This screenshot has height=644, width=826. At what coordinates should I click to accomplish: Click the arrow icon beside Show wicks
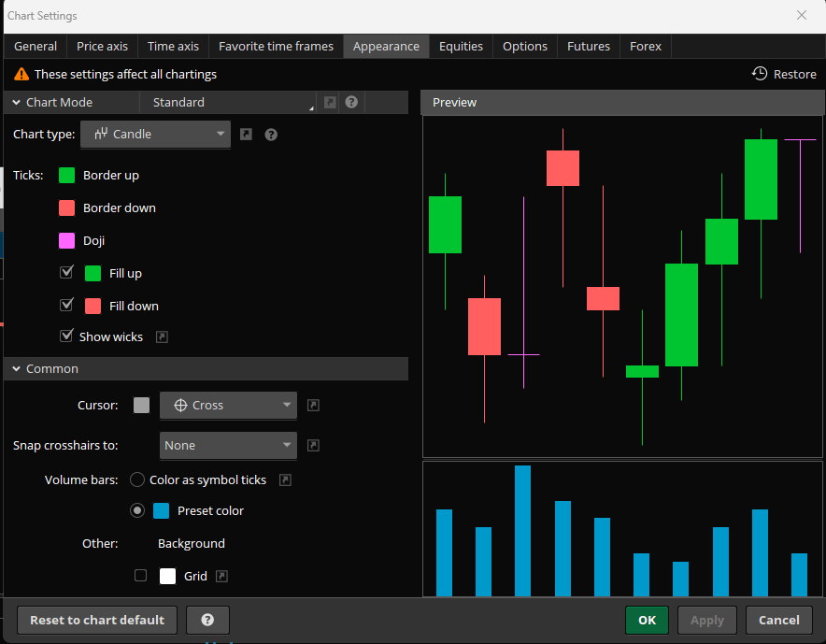click(x=162, y=336)
